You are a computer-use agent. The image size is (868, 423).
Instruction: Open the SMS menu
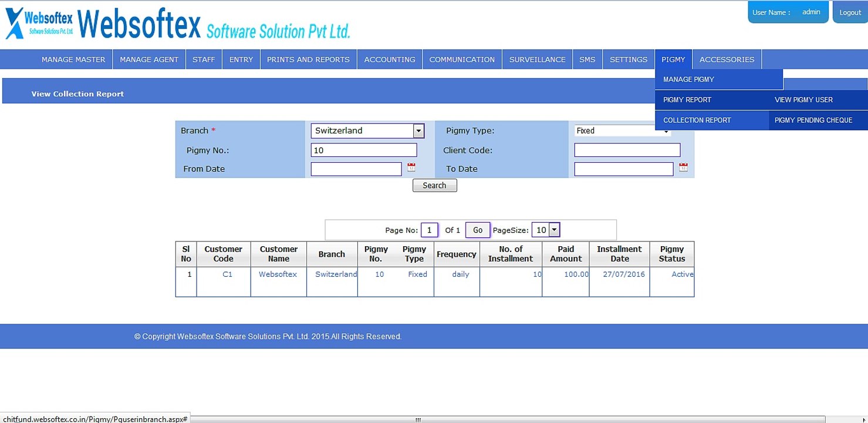587,59
